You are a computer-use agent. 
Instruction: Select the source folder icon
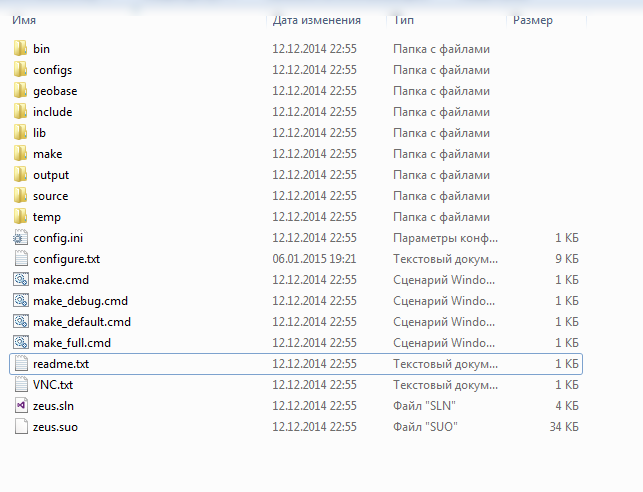click(21, 196)
